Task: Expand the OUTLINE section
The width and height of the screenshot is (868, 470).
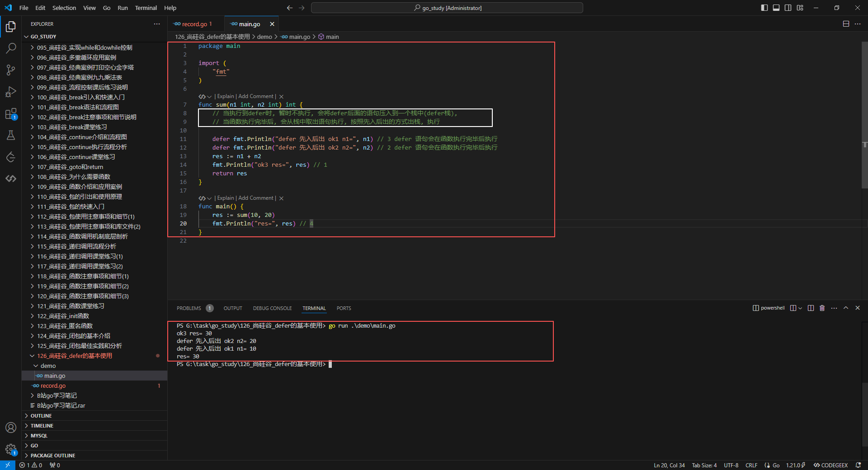Action: click(94, 416)
